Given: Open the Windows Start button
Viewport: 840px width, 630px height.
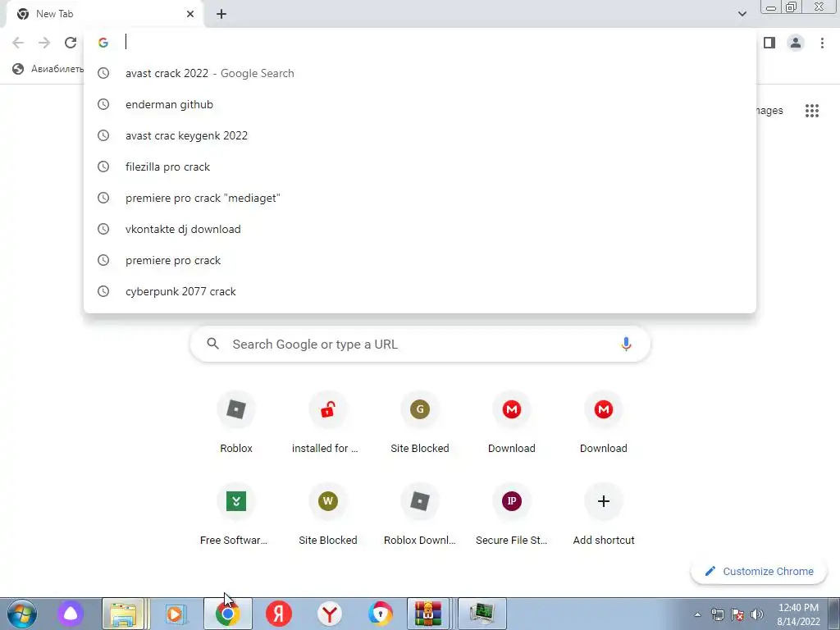Looking at the screenshot, I should 21,614.
